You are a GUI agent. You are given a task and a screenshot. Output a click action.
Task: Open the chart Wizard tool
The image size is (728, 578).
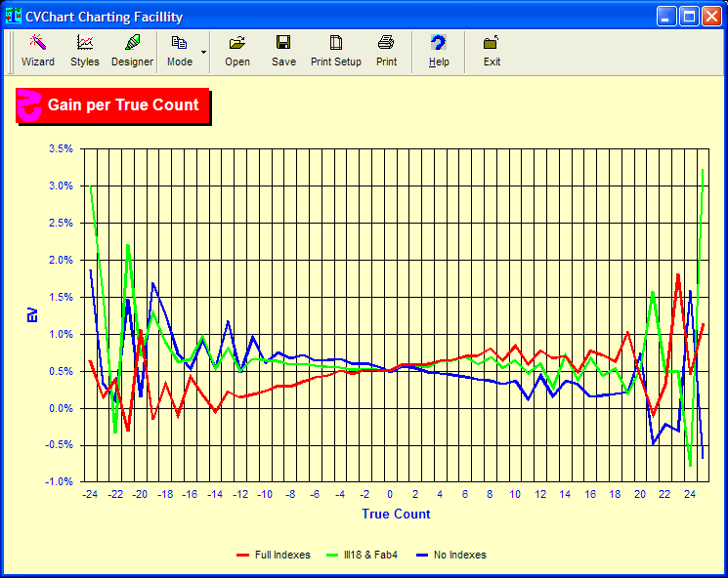pyautogui.click(x=38, y=50)
